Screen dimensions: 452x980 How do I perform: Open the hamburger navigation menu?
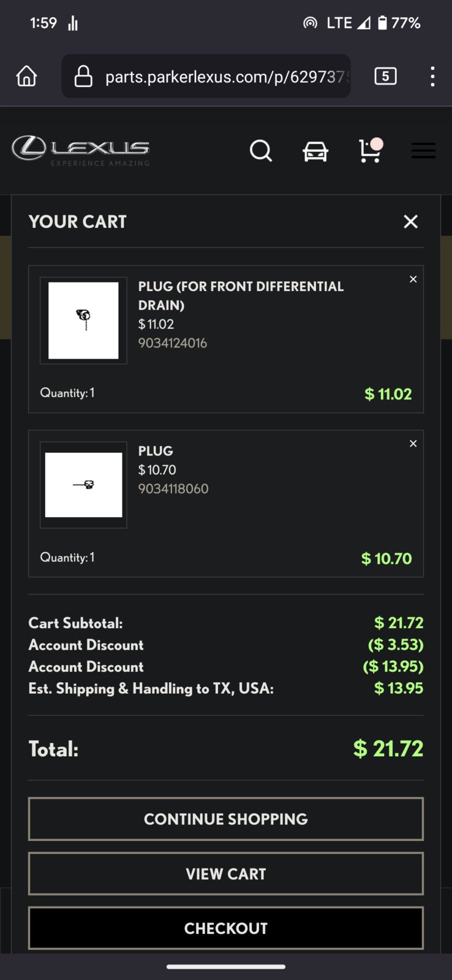(x=423, y=150)
